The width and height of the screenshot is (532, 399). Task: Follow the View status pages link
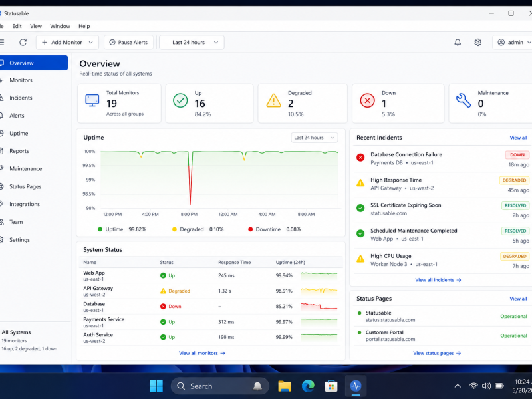click(437, 353)
